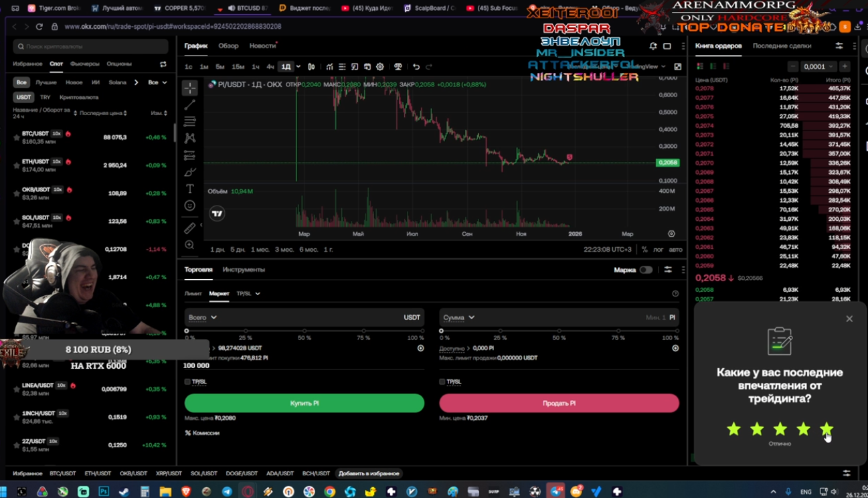Screen dimensions: 868x498
Task: Open the Новости tab
Action: pos(262,46)
